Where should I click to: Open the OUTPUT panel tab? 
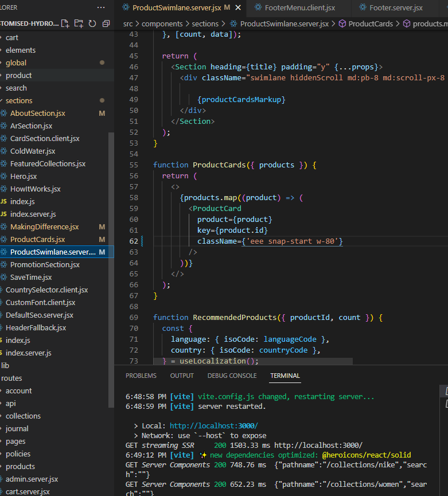pyautogui.click(x=182, y=376)
